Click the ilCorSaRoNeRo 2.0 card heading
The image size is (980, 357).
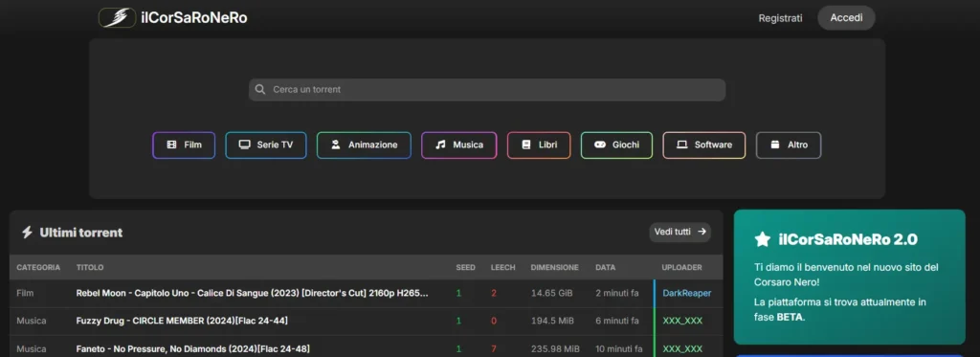click(x=848, y=239)
